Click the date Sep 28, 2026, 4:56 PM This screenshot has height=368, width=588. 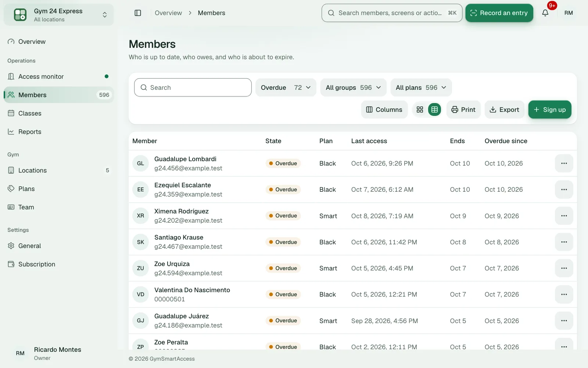pyautogui.click(x=384, y=321)
